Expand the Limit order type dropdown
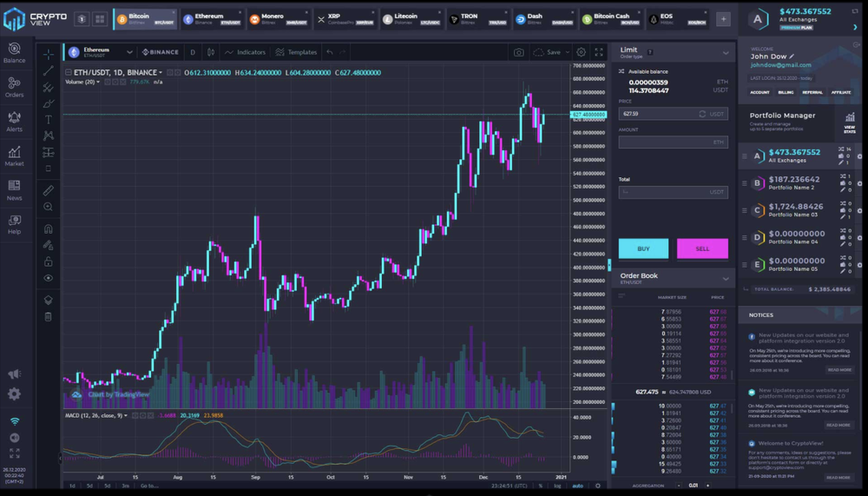The image size is (868, 496). [725, 53]
